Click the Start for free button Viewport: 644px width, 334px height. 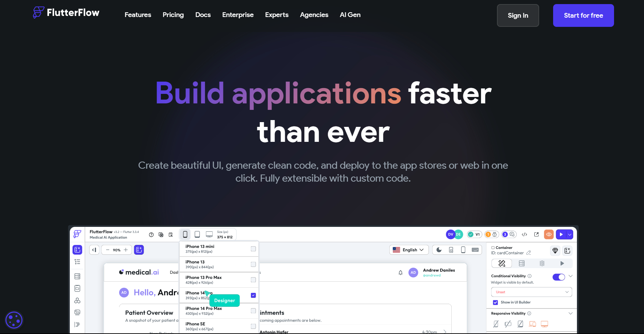coord(583,15)
